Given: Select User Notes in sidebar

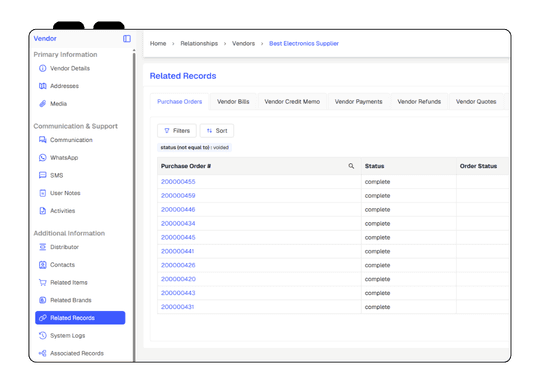Looking at the screenshot, I should tap(65, 193).
